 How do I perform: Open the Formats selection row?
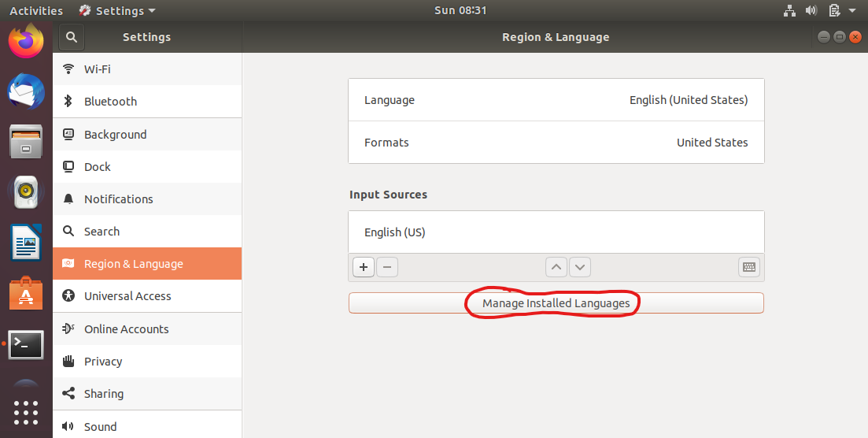[556, 143]
